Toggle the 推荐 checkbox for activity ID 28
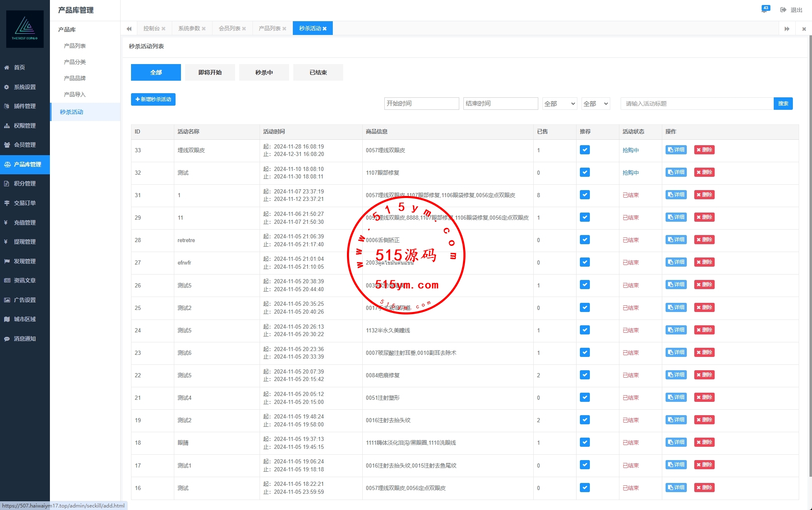 tap(584, 240)
